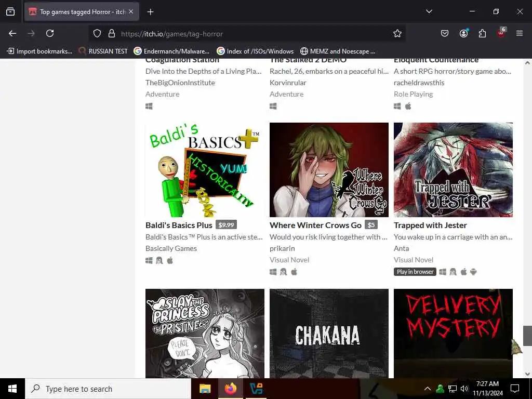Viewport: 532px width, 399px height.
Task: Click the taskbar search box
Action: point(108,389)
